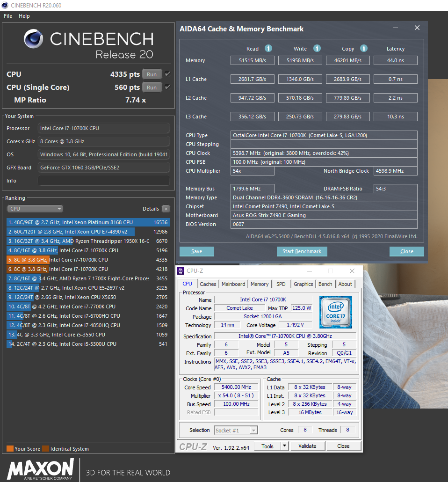Click the Identical System legend swatch
448x482 pixels.
pyautogui.click(x=45, y=448)
